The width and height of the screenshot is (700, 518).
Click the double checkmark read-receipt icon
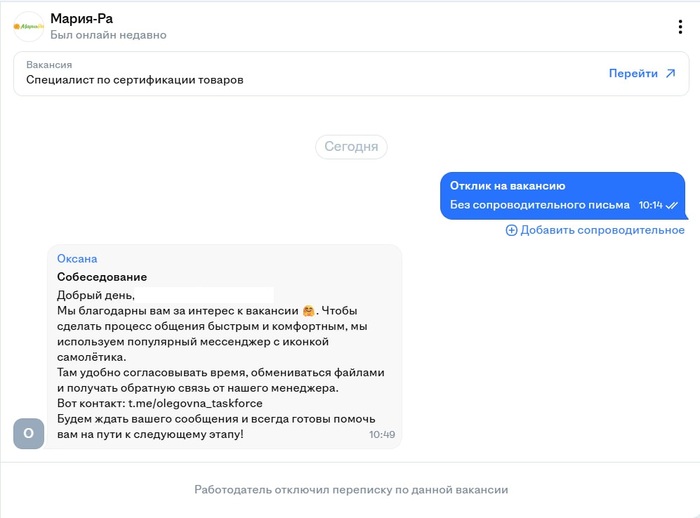pyautogui.click(x=672, y=205)
